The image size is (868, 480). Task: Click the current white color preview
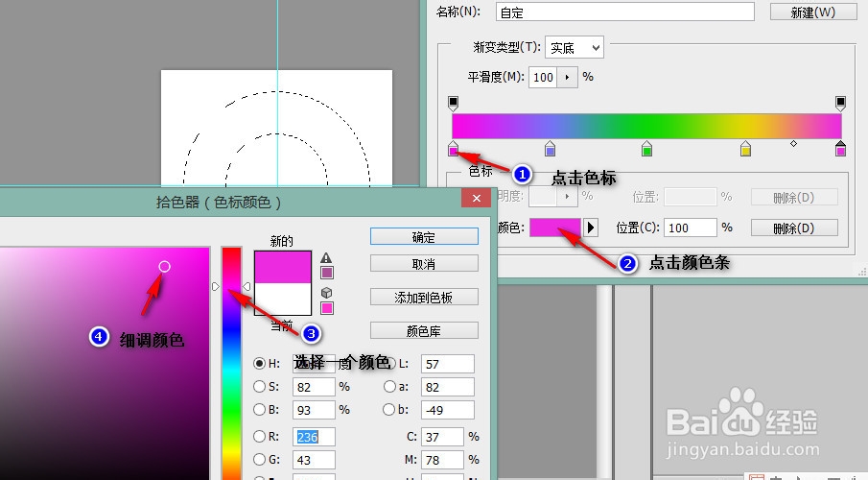pyautogui.click(x=283, y=299)
